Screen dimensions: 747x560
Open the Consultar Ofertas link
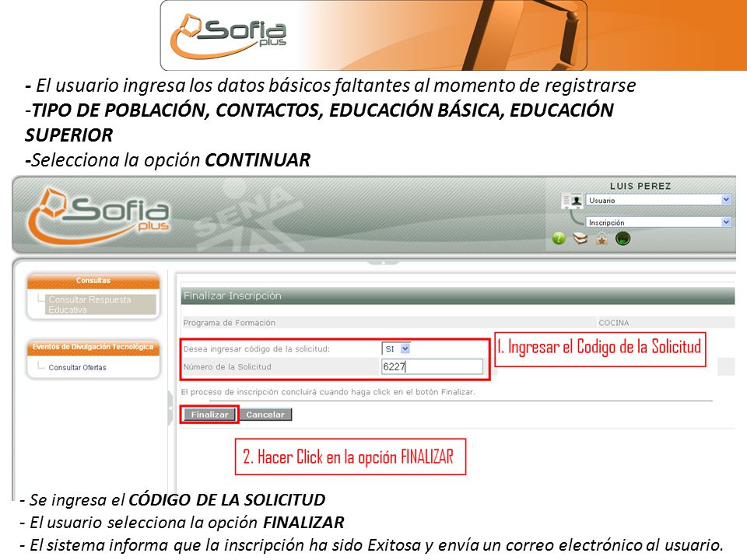pyautogui.click(x=77, y=367)
